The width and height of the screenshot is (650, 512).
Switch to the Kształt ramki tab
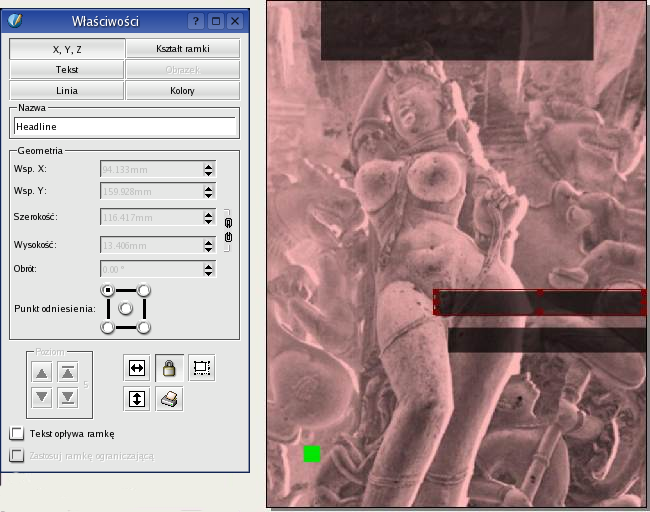click(x=183, y=49)
